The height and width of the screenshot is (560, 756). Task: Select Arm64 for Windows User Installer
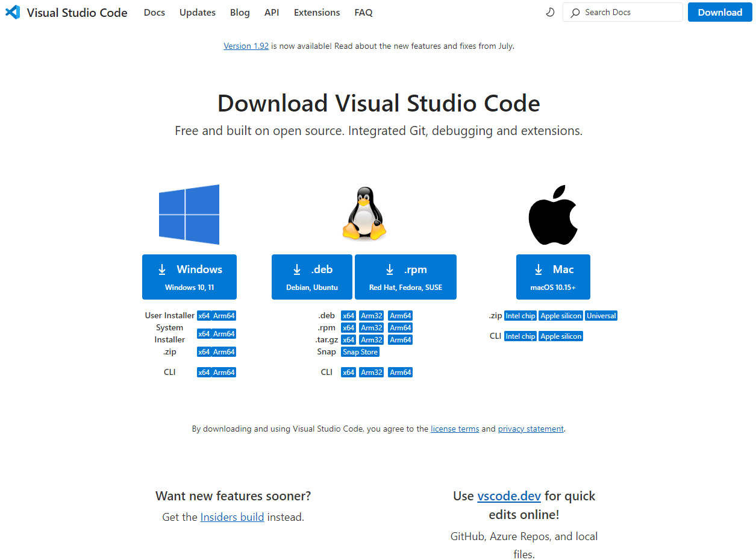pos(223,316)
